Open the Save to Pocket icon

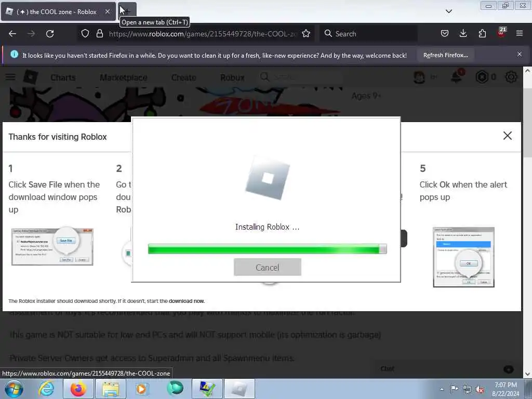(445, 34)
